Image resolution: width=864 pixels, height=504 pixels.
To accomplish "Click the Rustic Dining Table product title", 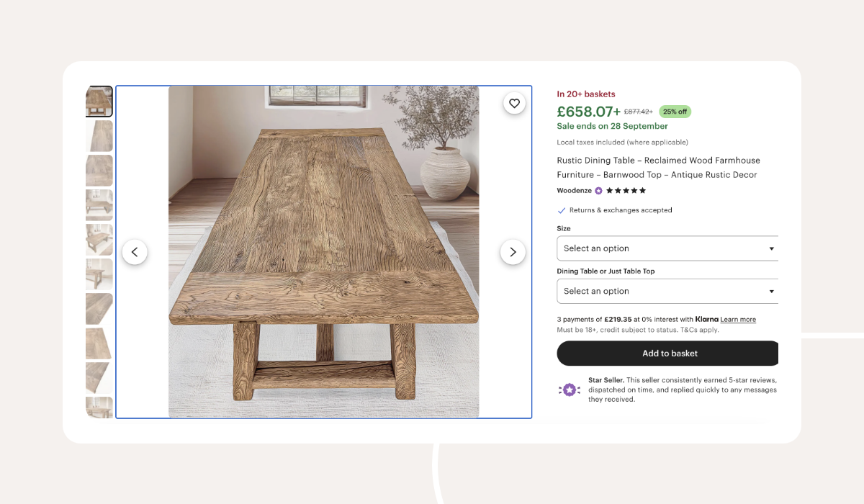I will coord(657,168).
